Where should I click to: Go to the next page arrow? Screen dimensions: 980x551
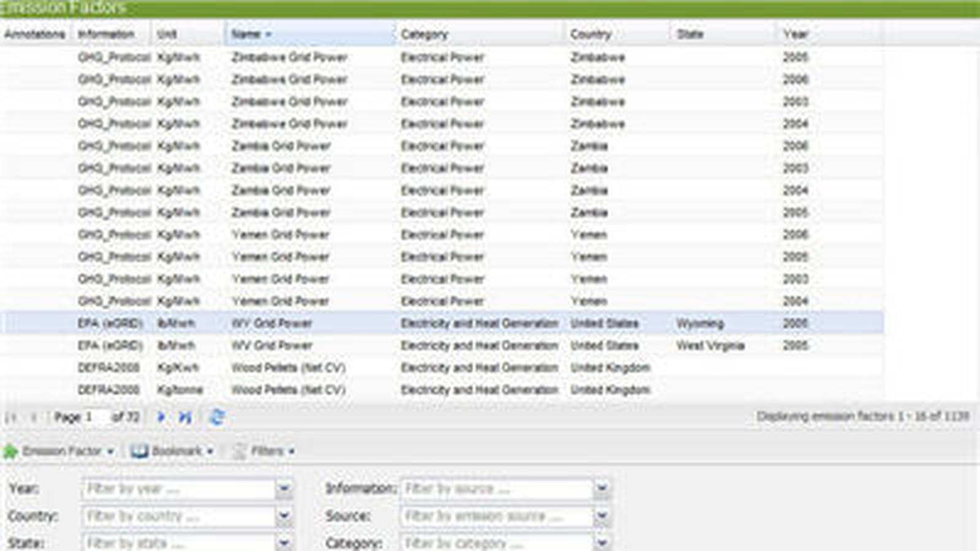162,418
